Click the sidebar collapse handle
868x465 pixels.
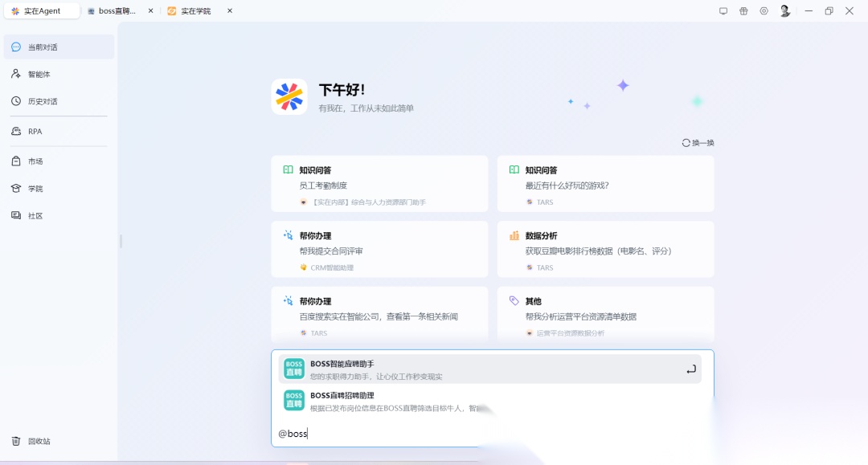pos(121,241)
